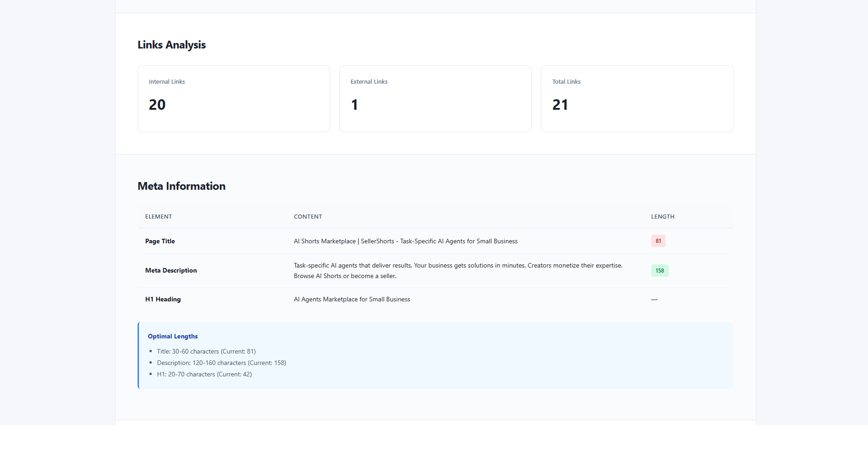Click the 'Title: 30-60 characters' bullet
The height and width of the screenshot is (461, 868).
(206, 352)
